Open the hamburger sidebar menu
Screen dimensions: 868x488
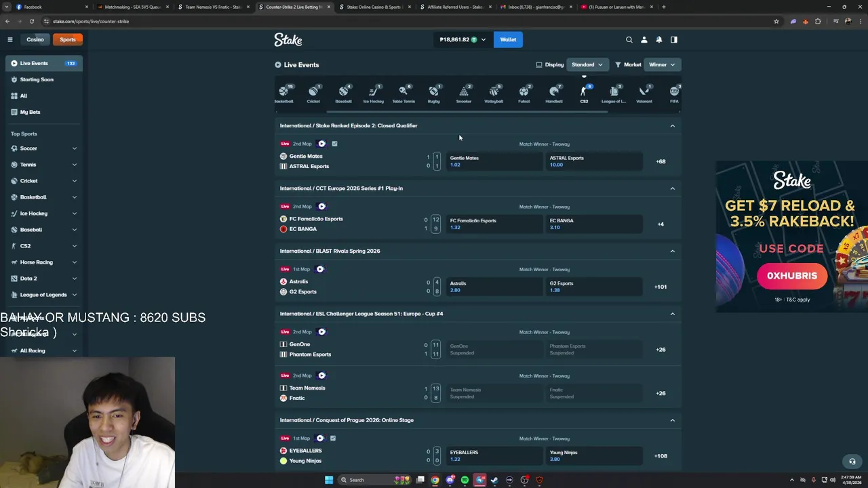point(10,39)
